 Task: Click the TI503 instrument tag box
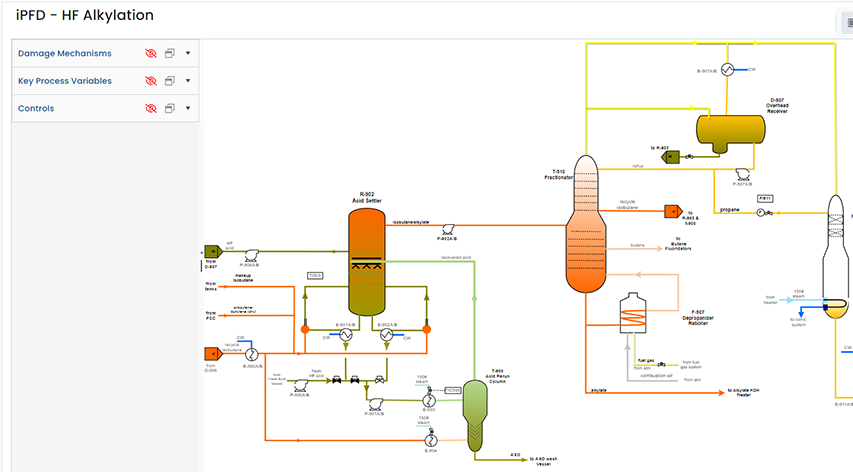314,275
